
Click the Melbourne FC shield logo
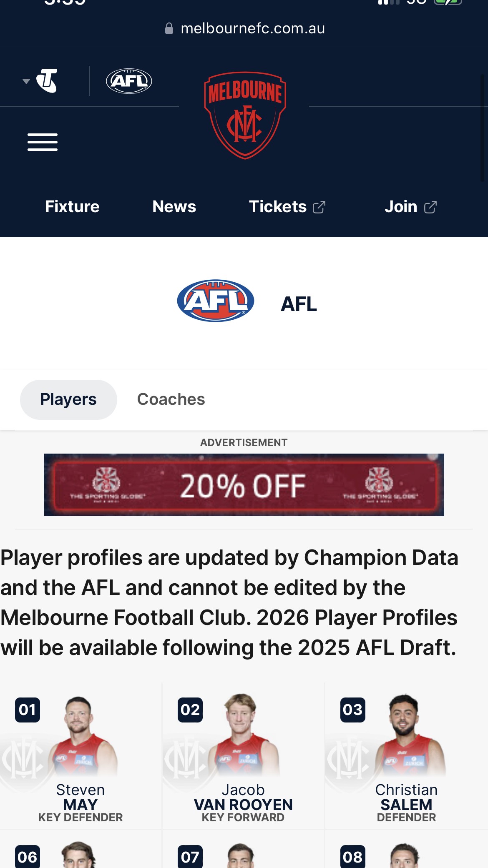(245, 115)
